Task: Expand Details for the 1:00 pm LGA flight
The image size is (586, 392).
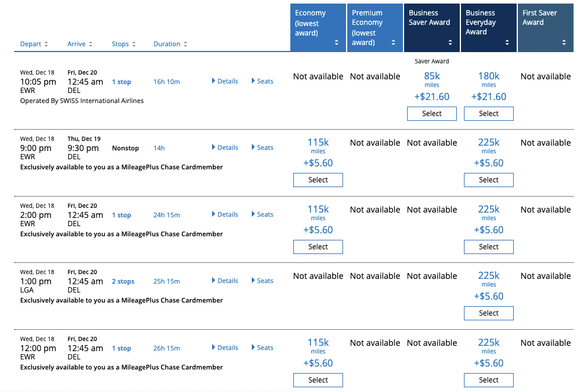Action: pyautogui.click(x=225, y=281)
